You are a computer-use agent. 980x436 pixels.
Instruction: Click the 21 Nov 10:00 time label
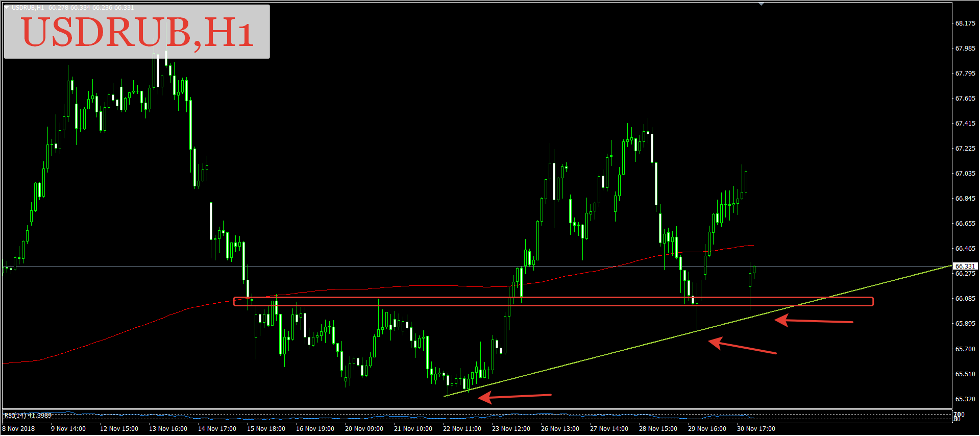point(413,429)
